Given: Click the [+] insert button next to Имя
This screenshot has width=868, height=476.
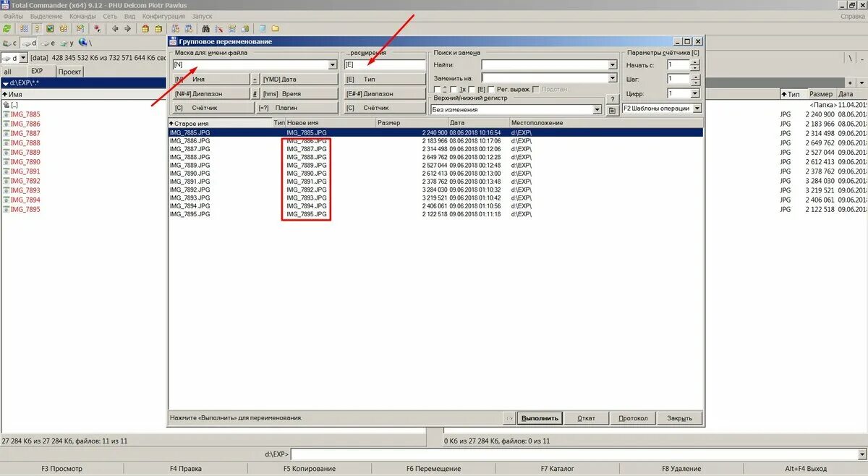Looking at the screenshot, I should 255,80.
